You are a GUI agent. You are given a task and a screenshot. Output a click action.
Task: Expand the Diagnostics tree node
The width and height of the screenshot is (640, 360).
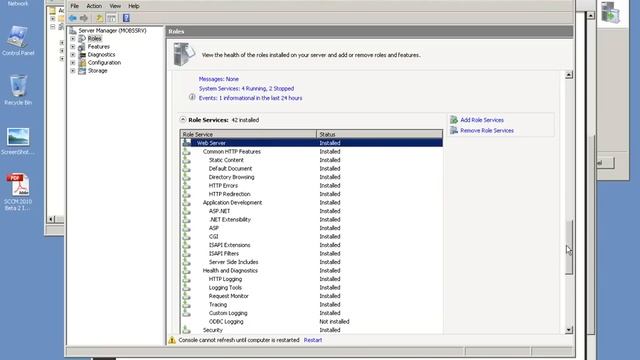[73, 55]
